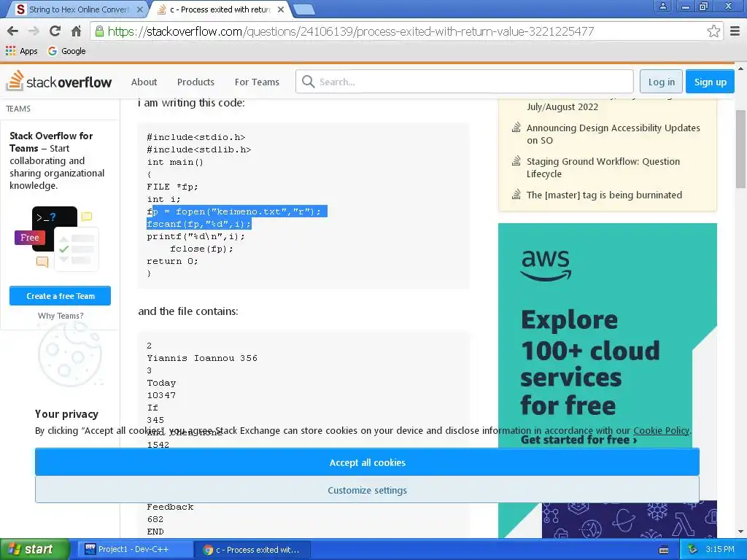This screenshot has height=560, width=747.
Task: Open the Windows start button
Action: [x=35, y=549]
